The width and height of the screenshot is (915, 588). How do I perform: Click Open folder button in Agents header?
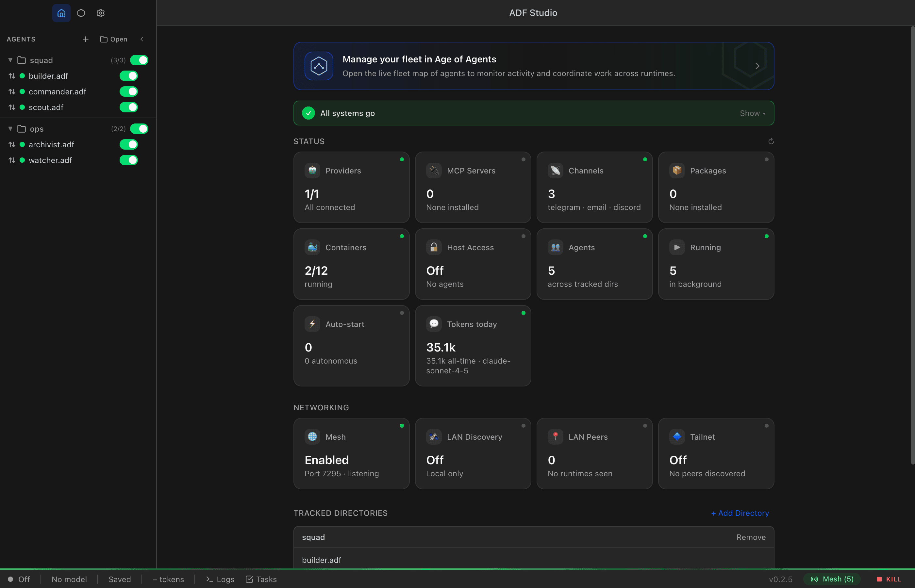[114, 39]
